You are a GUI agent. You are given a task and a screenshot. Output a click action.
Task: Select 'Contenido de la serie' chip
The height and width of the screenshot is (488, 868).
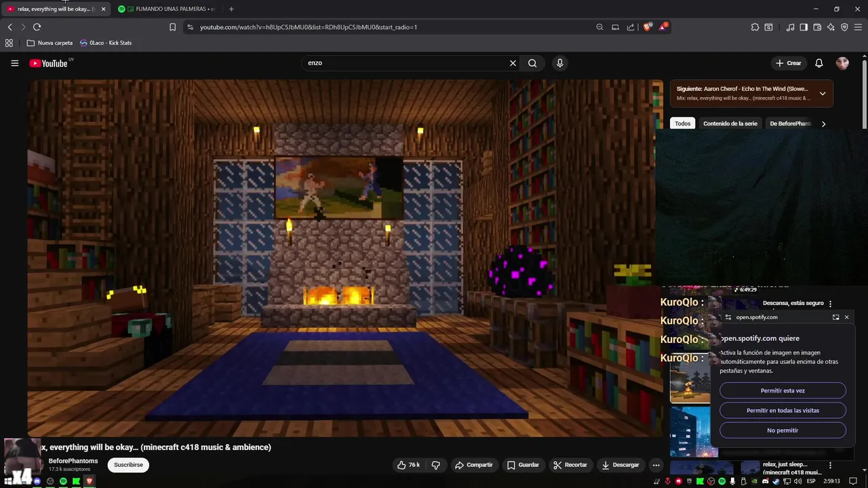[x=730, y=123]
